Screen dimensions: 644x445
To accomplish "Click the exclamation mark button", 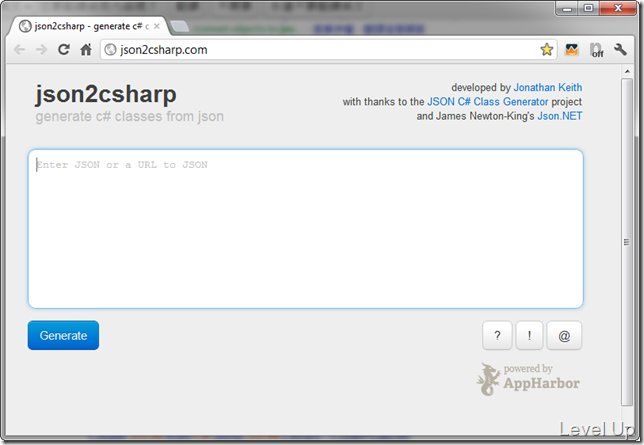I will pyautogui.click(x=529, y=336).
